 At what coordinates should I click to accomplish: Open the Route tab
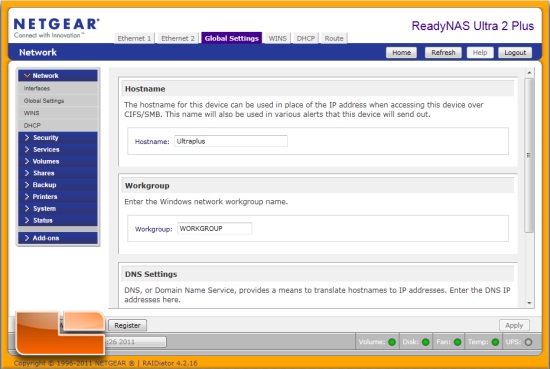pos(334,38)
